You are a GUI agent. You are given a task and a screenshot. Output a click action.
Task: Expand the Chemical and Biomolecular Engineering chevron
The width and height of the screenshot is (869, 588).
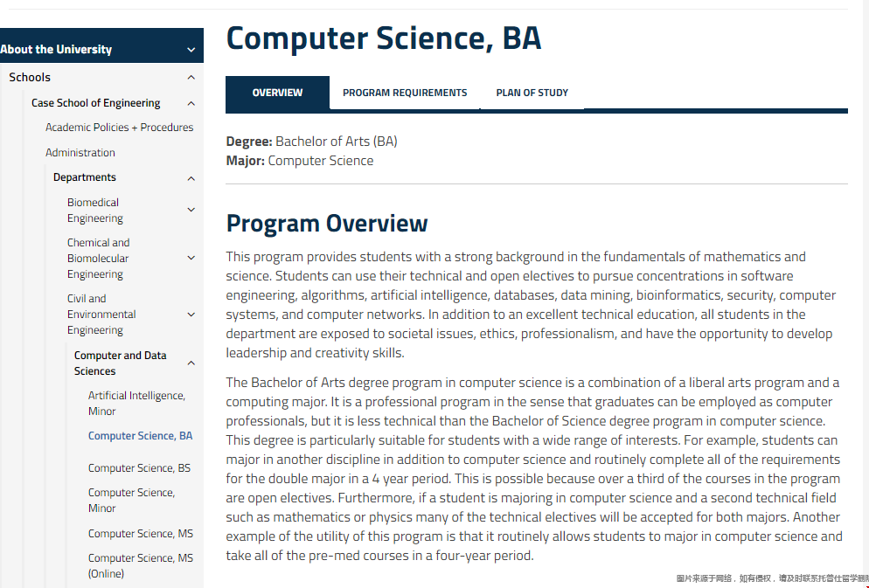(191, 258)
